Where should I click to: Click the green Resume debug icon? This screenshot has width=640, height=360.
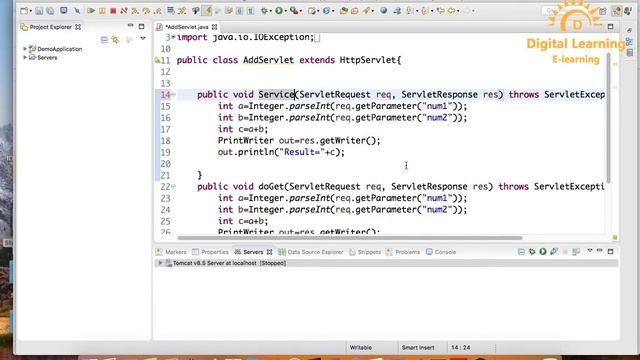tap(91, 11)
